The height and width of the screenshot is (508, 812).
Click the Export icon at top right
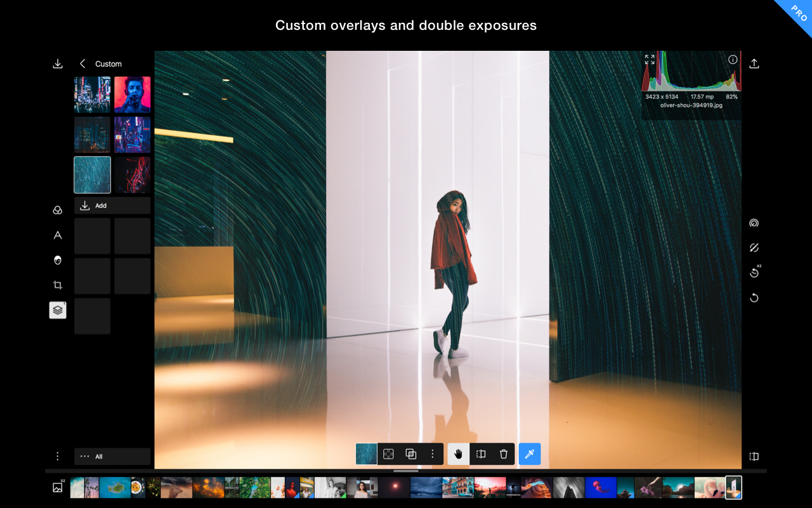tap(754, 63)
